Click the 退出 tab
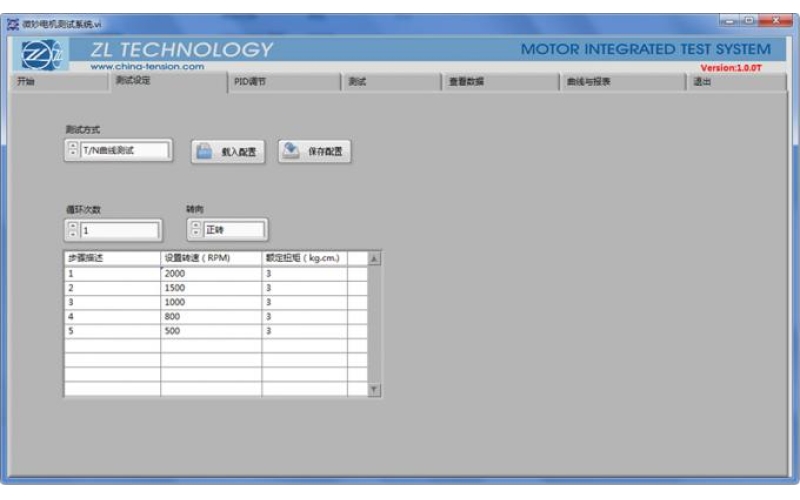This screenshot has width=800, height=500. point(737,82)
